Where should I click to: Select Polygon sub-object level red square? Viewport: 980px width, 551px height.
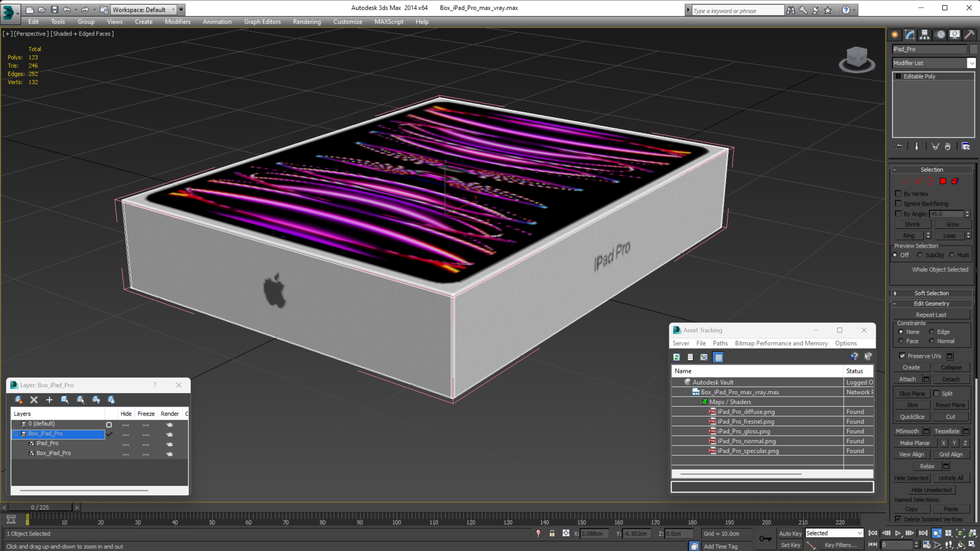[x=943, y=181]
